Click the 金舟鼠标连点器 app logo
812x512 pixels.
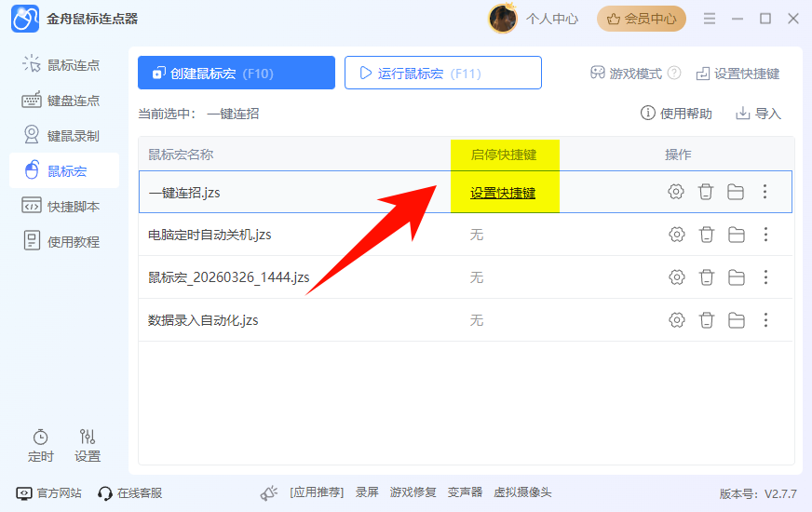pos(25,20)
